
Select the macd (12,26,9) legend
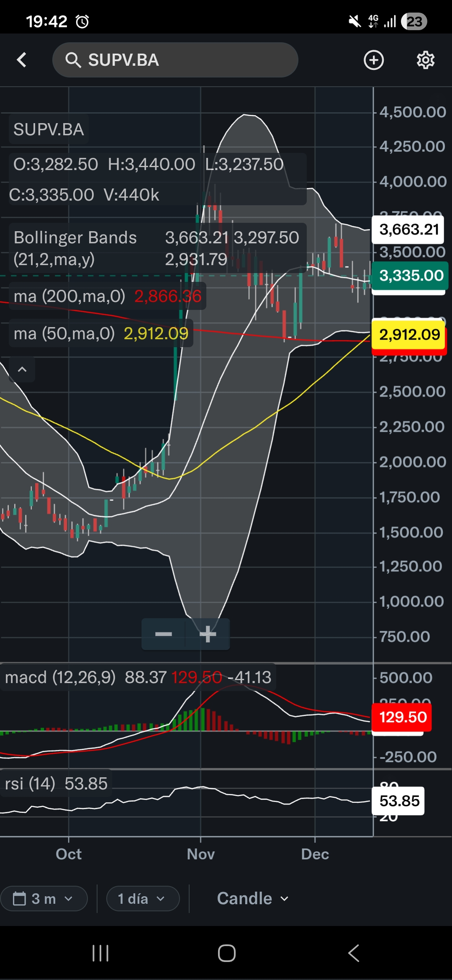point(138,677)
